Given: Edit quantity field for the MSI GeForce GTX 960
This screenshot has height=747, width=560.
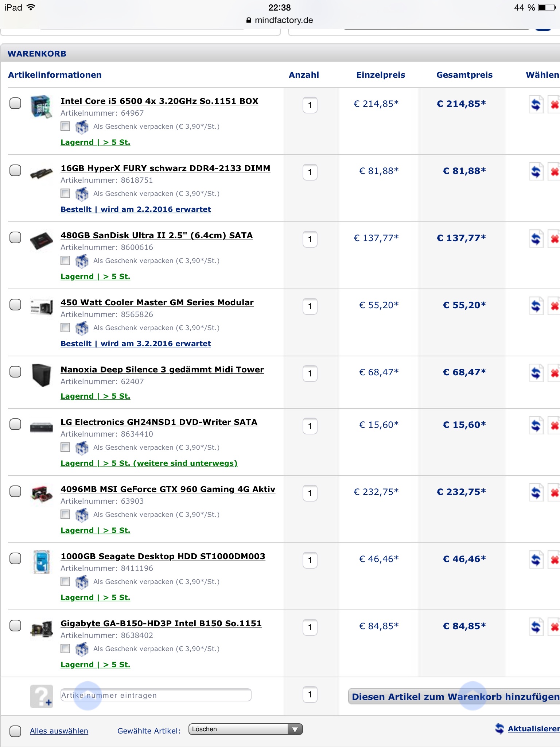Looking at the screenshot, I should coord(310,493).
